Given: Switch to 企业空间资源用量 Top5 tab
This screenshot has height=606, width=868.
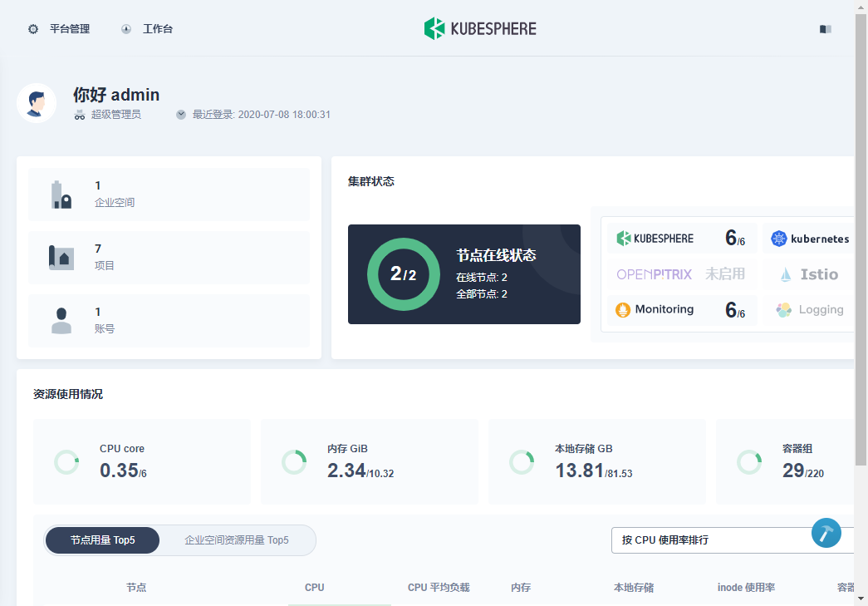Looking at the screenshot, I should click(237, 540).
